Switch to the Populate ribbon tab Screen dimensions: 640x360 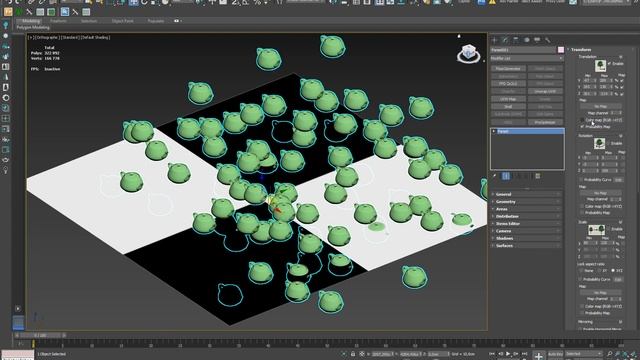156,21
